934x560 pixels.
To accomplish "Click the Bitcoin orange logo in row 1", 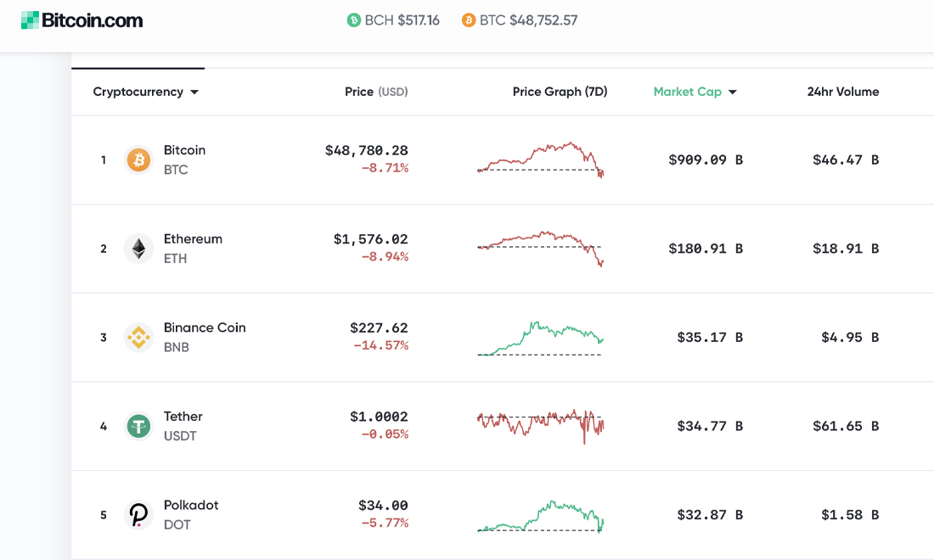I will point(138,160).
